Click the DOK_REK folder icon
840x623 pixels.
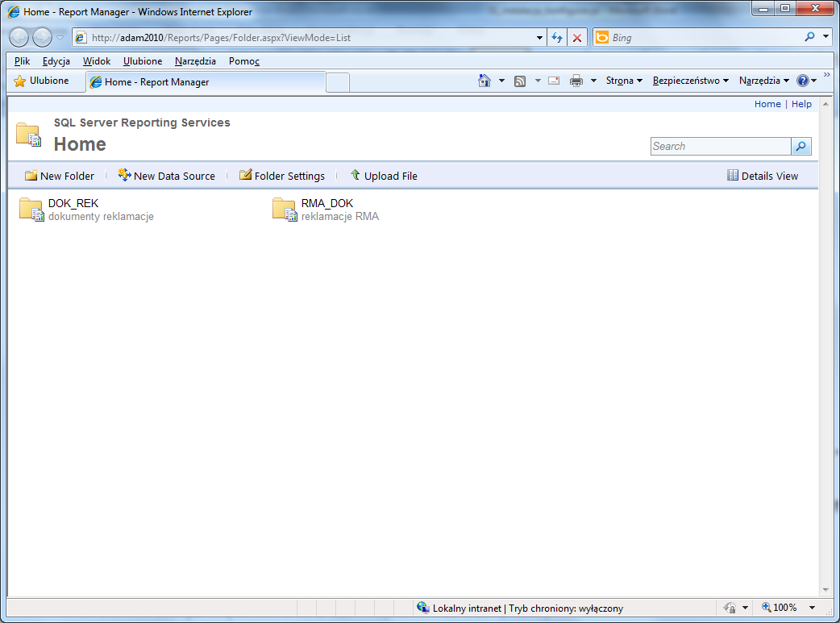[x=31, y=210]
